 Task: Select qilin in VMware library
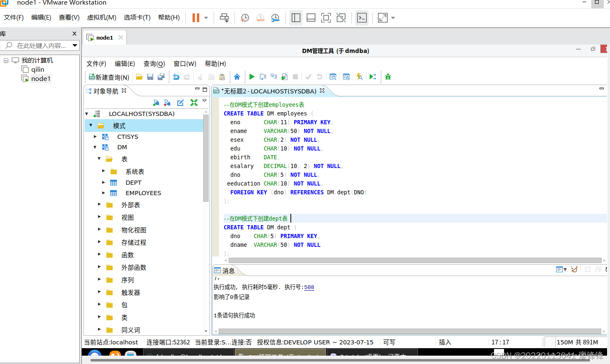[38, 69]
